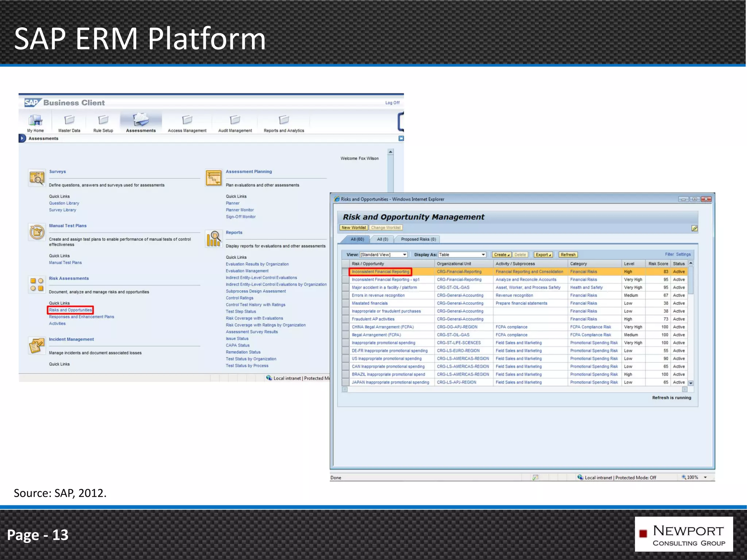Click the panel icon right of Assessments bar
The image size is (747, 560).
(401, 139)
